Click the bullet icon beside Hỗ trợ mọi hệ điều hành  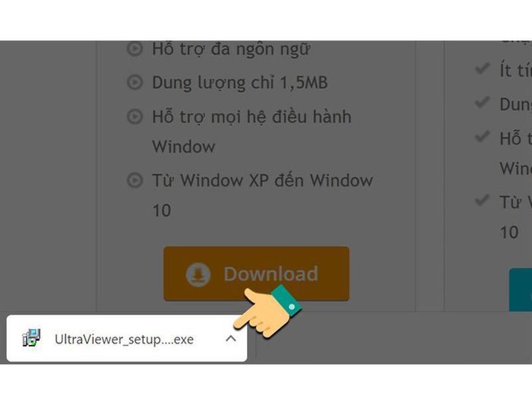coord(135,116)
